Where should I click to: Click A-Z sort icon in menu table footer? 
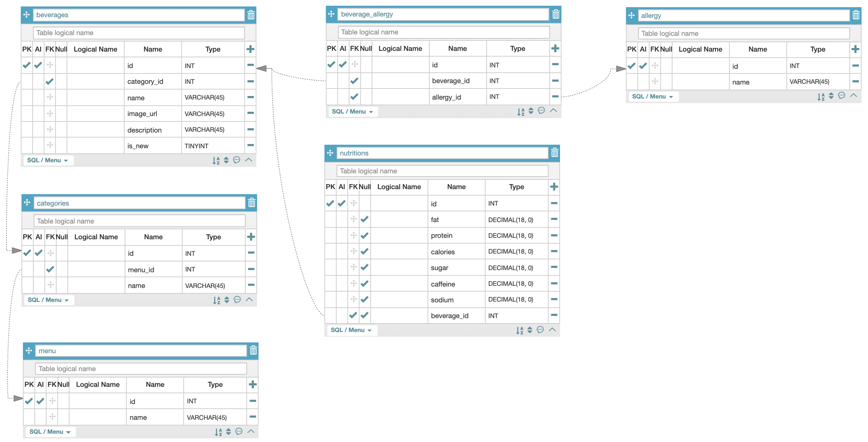(218, 432)
